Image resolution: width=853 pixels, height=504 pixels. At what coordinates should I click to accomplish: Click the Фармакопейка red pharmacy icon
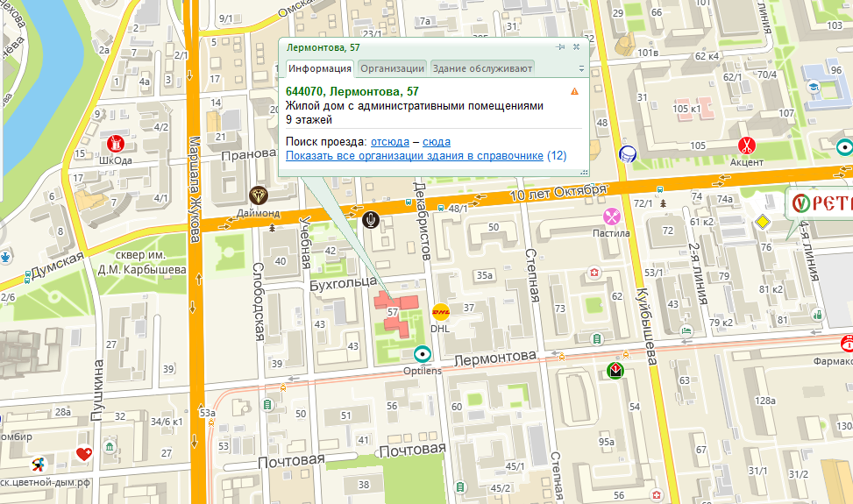(847, 343)
